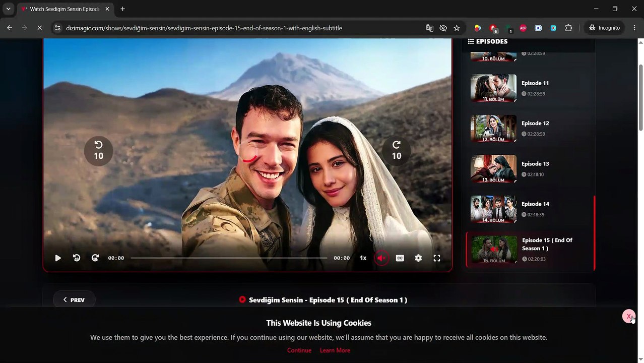
Task: Select the Watch Sevdiğim Sensin tab
Action: pos(65,9)
